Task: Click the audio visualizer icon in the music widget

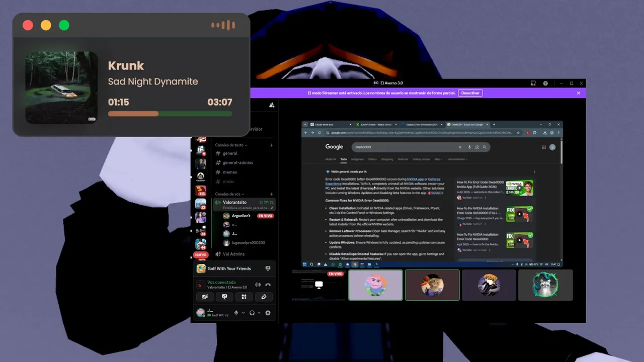Action: [x=223, y=25]
